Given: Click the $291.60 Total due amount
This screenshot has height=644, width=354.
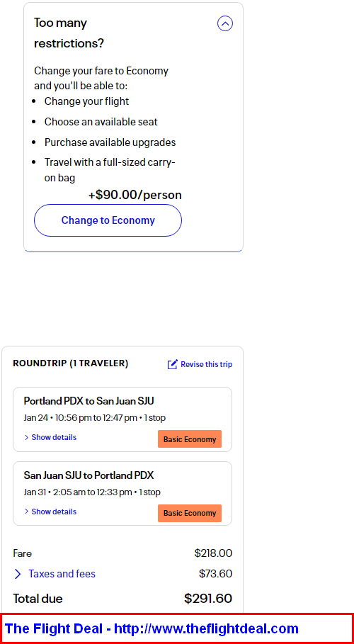Looking at the screenshot, I should point(208,599).
